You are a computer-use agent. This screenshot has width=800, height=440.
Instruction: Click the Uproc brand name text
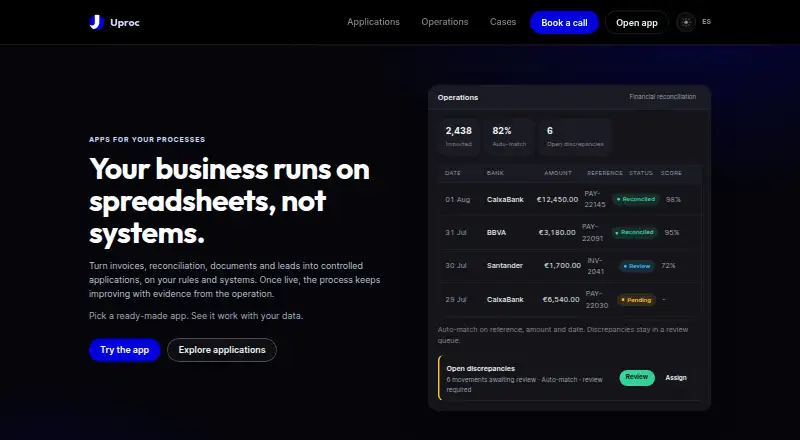(x=124, y=22)
